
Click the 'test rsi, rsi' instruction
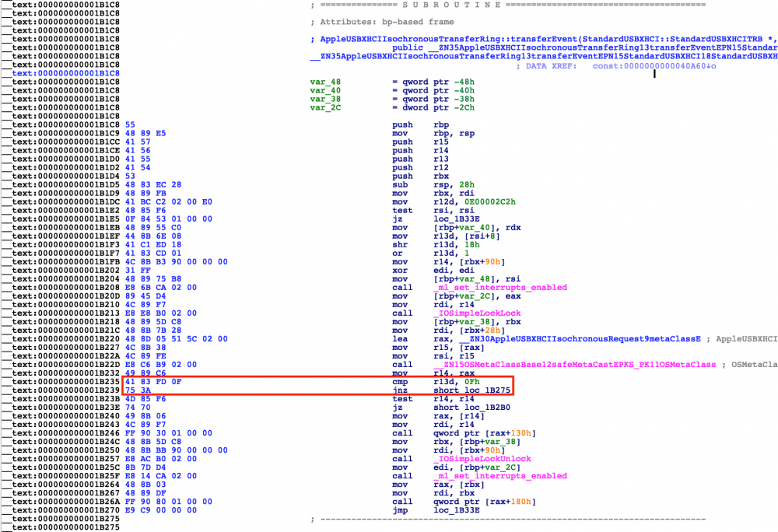pyautogui.click(x=433, y=210)
